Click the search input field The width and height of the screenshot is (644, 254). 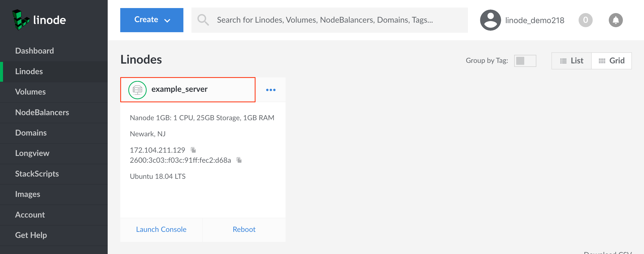tap(325, 20)
